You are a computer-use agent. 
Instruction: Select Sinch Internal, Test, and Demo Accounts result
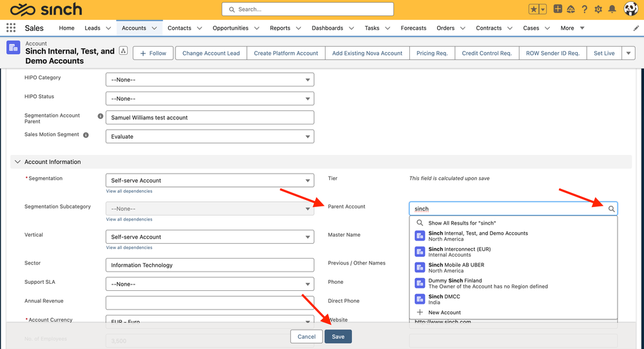coord(513,236)
